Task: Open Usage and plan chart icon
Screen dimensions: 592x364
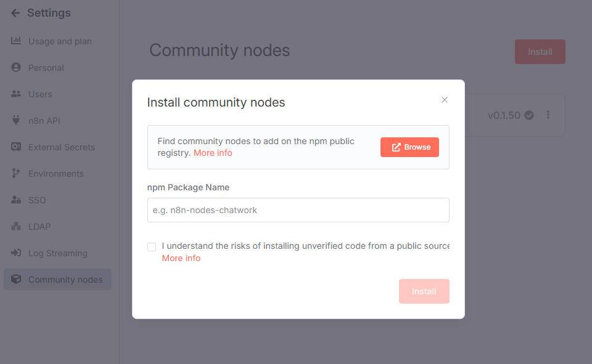Action: point(16,41)
